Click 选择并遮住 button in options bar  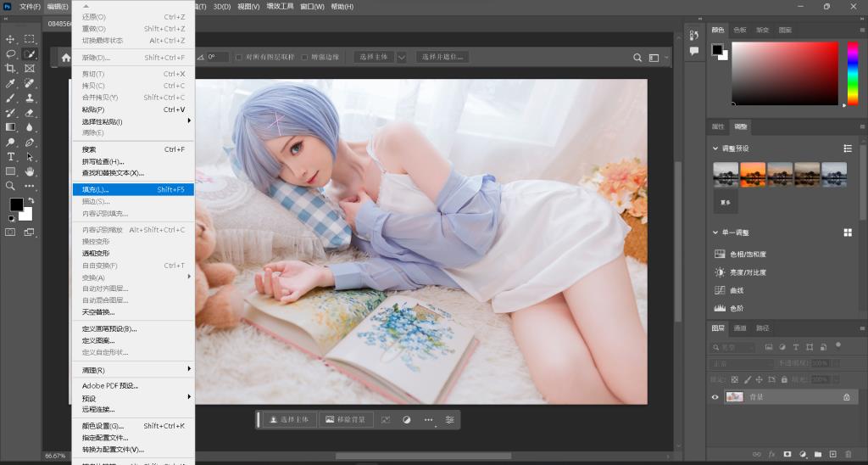click(x=442, y=58)
